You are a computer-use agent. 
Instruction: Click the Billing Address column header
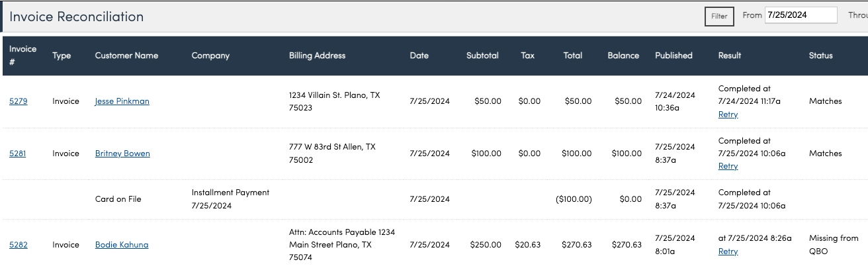(317, 56)
